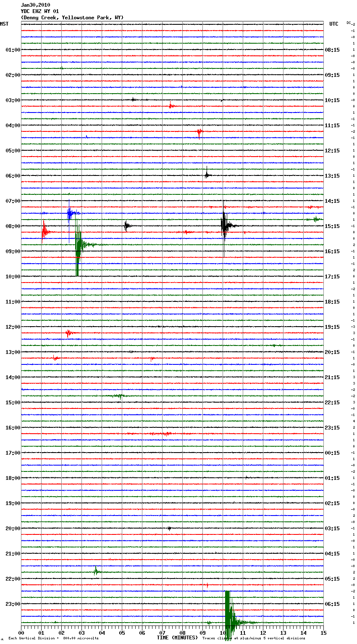The width and height of the screenshot is (357, 644).
Task: Click the bottom axis minute label "12"
Action: click(x=263, y=633)
